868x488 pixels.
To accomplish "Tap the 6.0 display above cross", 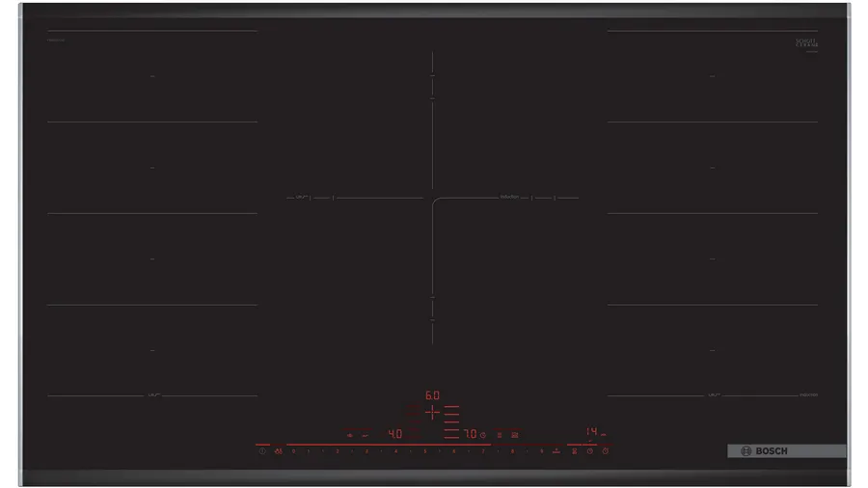I will [x=432, y=395].
